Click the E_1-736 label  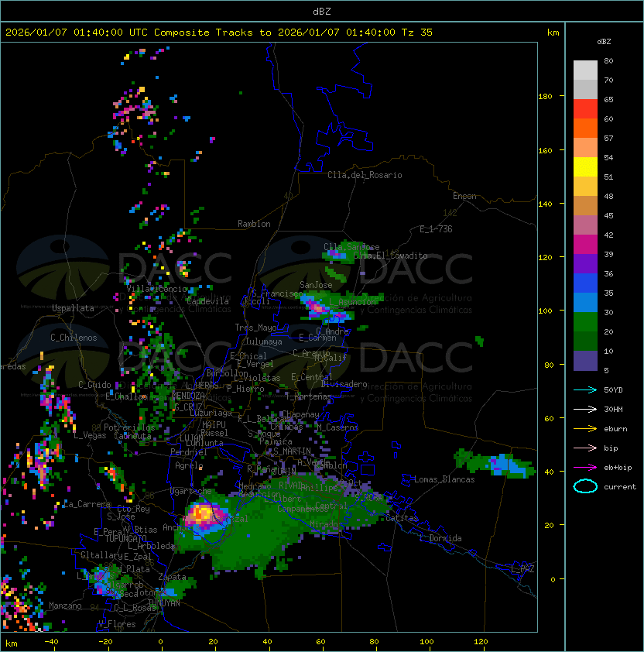[436, 229]
